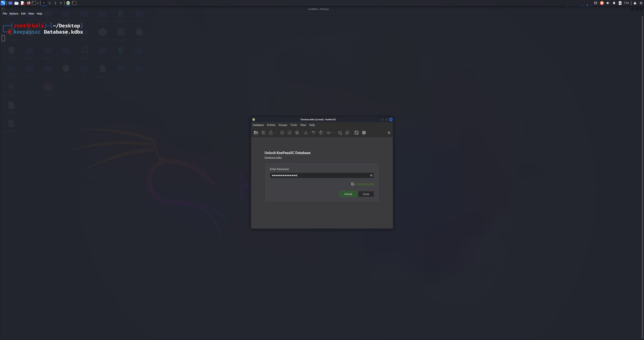Open the notifications bell icon
Screen dimensions: 644x340
[x=614, y=3]
